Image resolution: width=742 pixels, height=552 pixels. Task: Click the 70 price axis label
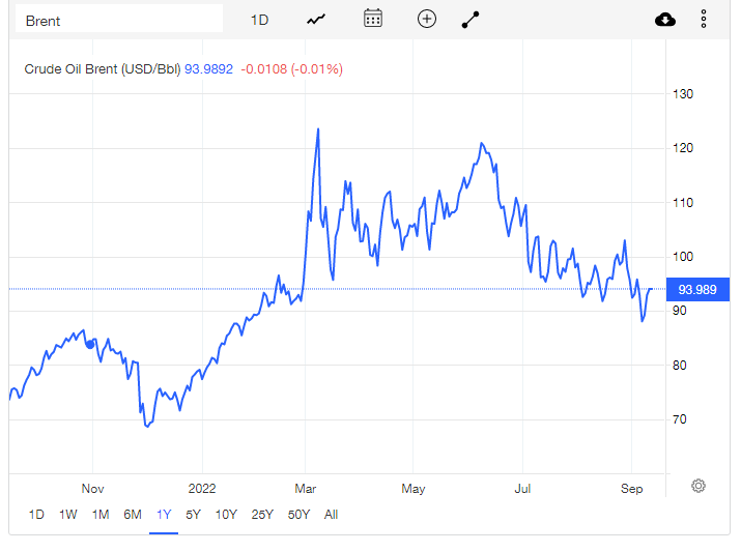[x=680, y=419]
